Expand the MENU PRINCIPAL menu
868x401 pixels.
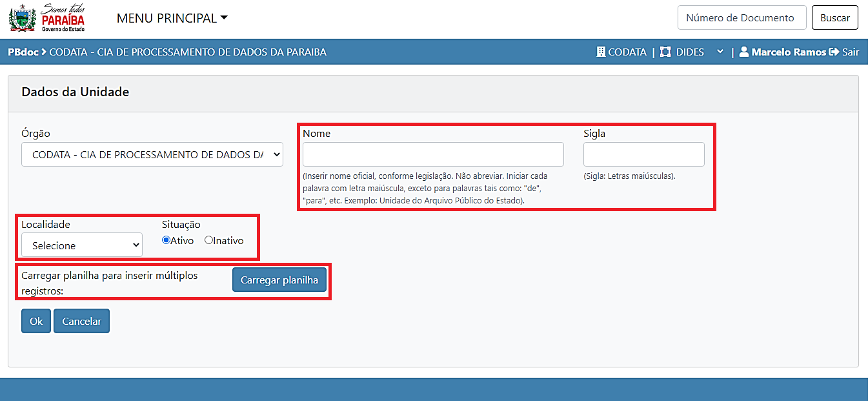[172, 18]
